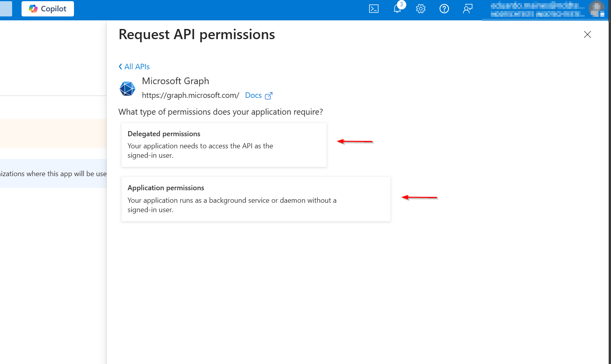The image size is (611, 364).
Task: Open the notifications bell
Action: (397, 9)
